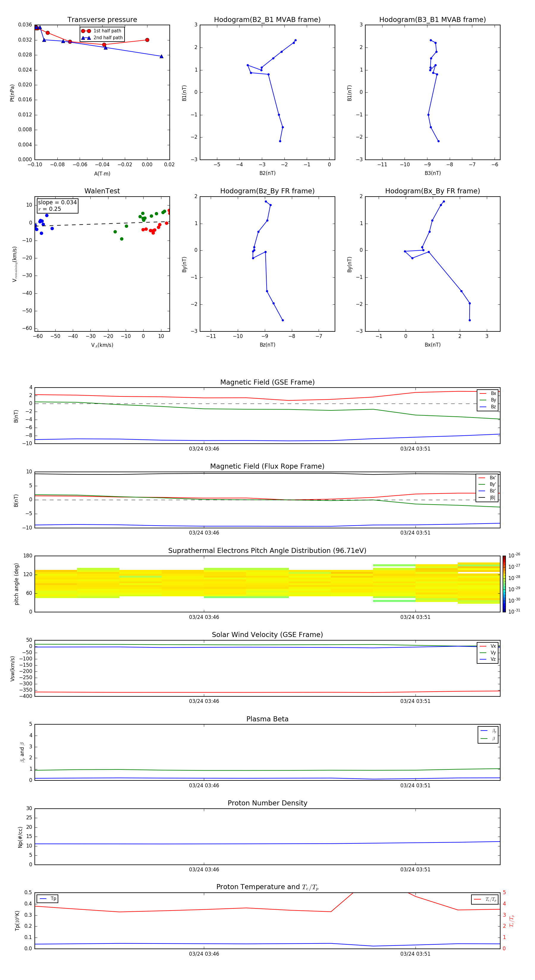Click the 'Proton Number Density' title
This screenshot has width=535, height=980.
pyautogui.click(x=267, y=803)
